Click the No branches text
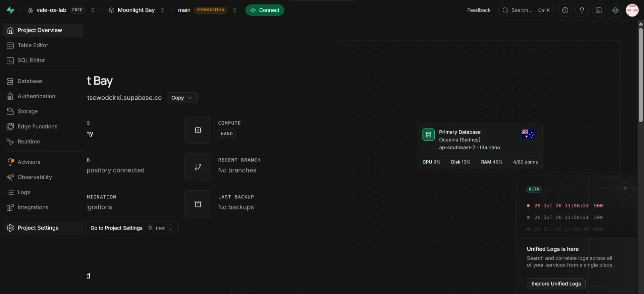This screenshot has width=644, height=294. [x=237, y=170]
